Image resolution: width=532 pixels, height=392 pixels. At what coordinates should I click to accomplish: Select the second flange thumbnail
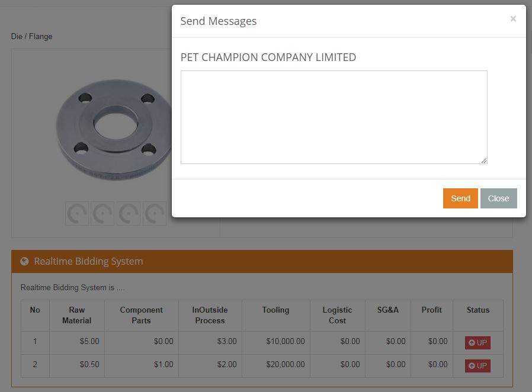103,214
